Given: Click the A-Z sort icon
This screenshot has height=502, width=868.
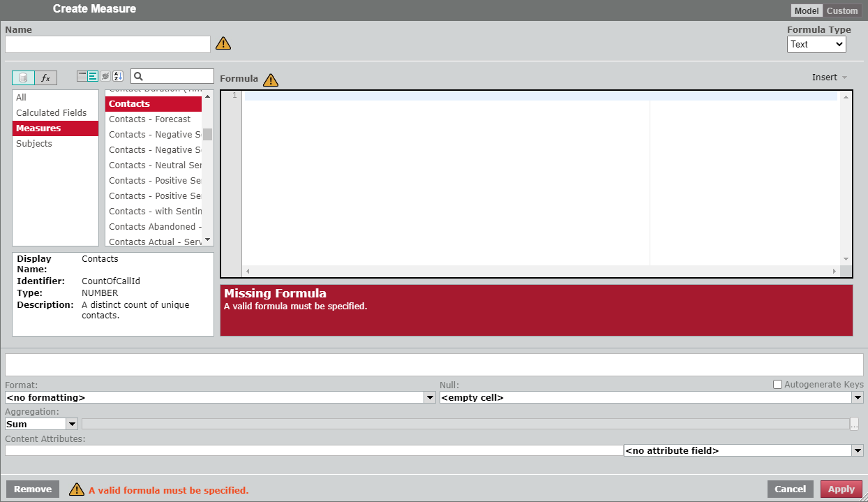Looking at the screenshot, I should tap(117, 76).
